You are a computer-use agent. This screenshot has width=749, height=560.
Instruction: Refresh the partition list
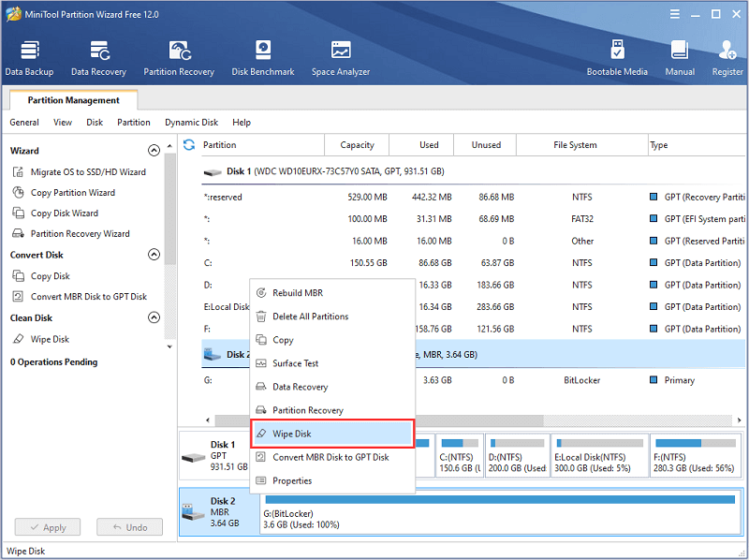[189, 145]
